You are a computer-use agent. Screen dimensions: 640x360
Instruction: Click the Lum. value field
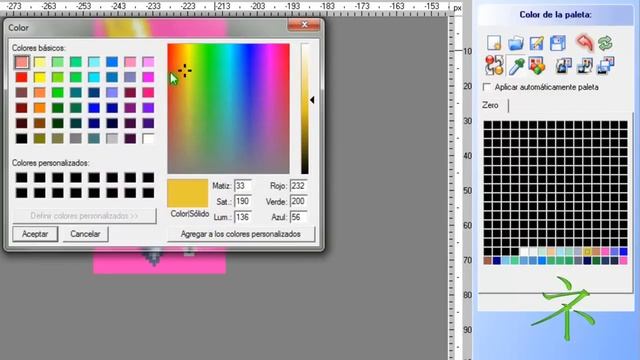(242, 217)
